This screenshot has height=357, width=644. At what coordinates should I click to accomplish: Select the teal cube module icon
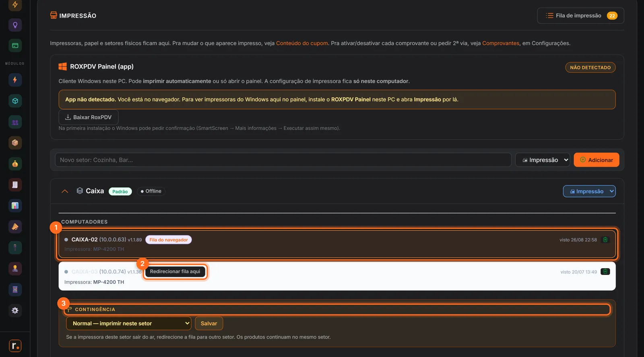pyautogui.click(x=15, y=101)
